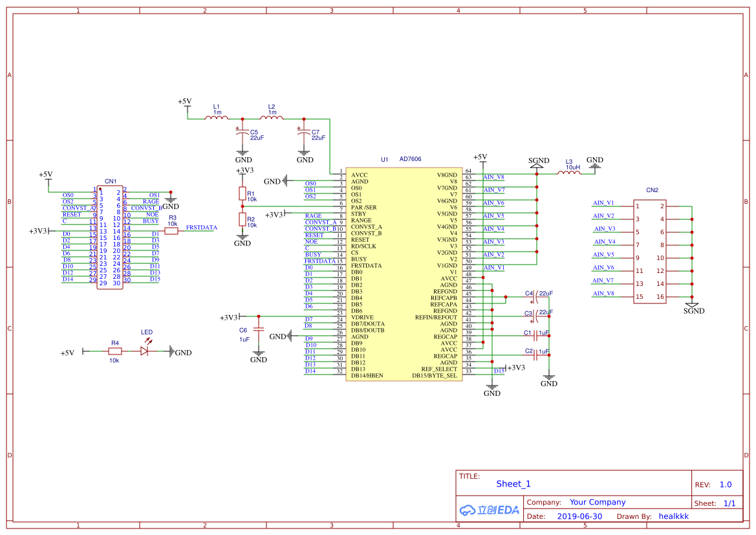Click capacitor C2 1uF symbol
756x535 pixels.
coord(536,355)
